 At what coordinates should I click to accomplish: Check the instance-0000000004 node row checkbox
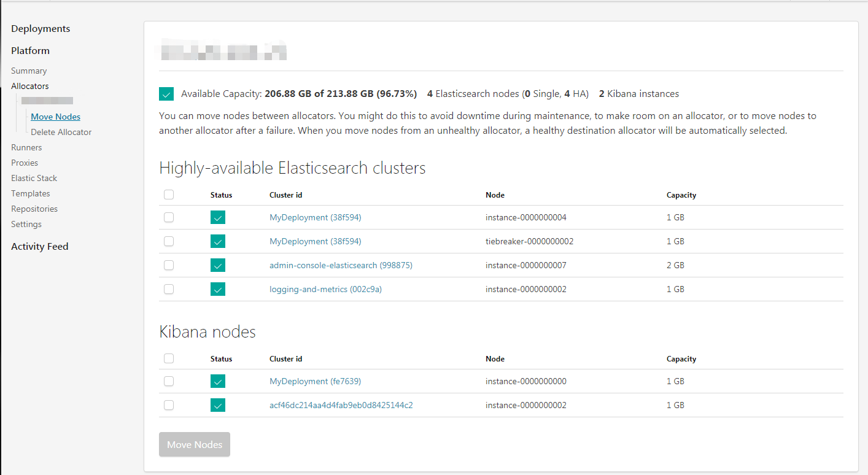click(169, 217)
